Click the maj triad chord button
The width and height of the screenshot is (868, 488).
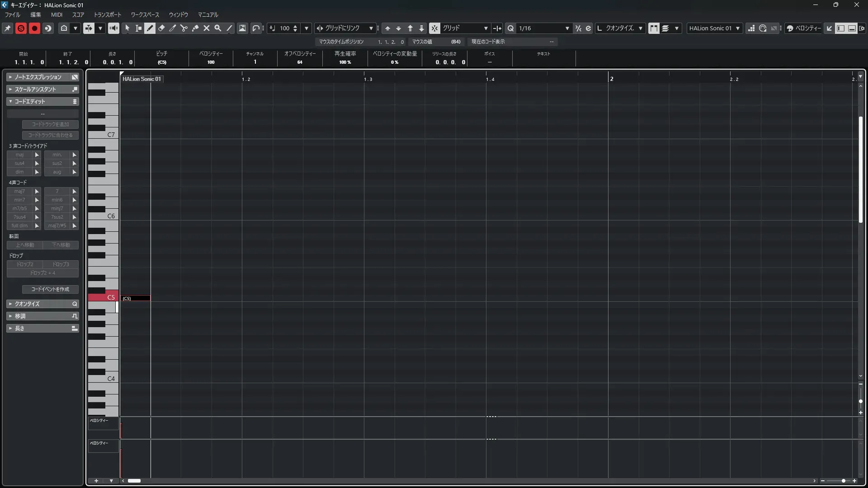tap(19, 155)
